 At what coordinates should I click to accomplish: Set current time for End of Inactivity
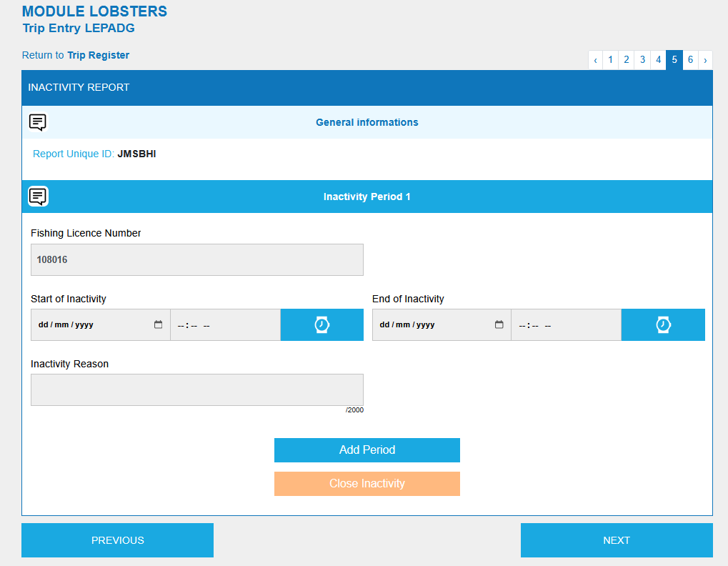[663, 324]
